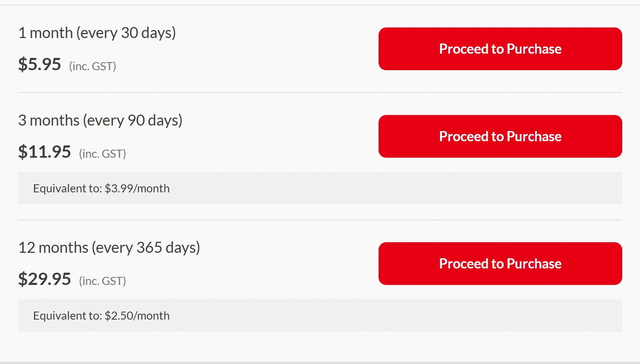This screenshot has width=640, height=364.
Task: Click the $5.95 price
Action: pyautogui.click(x=40, y=64)
